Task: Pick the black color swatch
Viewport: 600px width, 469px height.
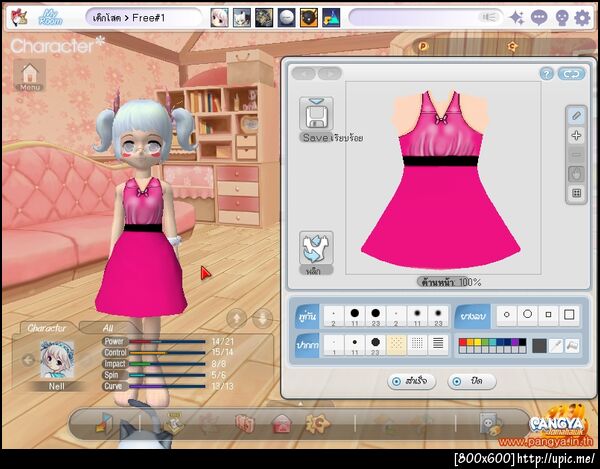Action: pos(522,342)
